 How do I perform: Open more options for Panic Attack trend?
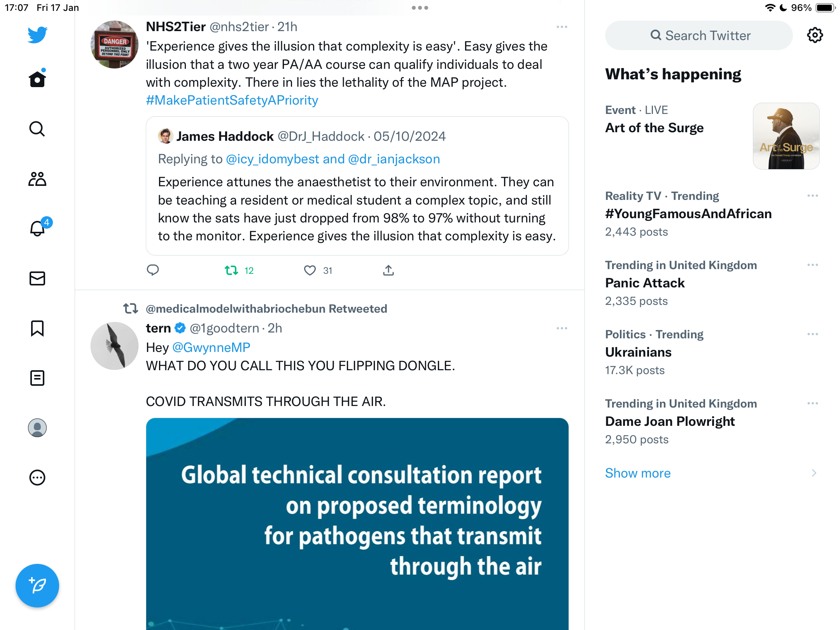pos(812,265)
